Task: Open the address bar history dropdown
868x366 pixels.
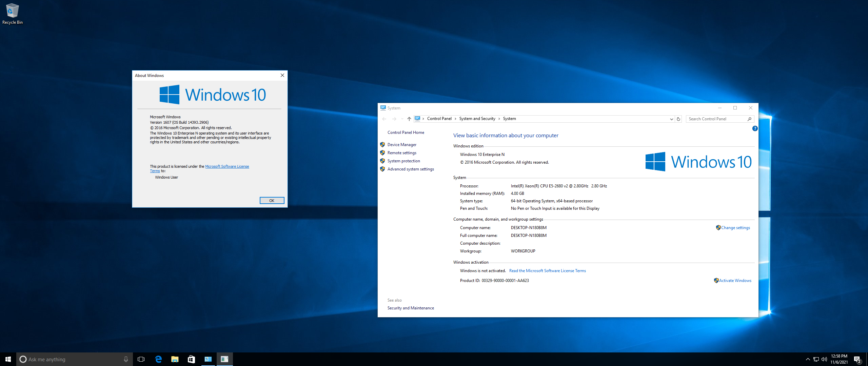Action: pyautogui.click(x=671, y=119)
